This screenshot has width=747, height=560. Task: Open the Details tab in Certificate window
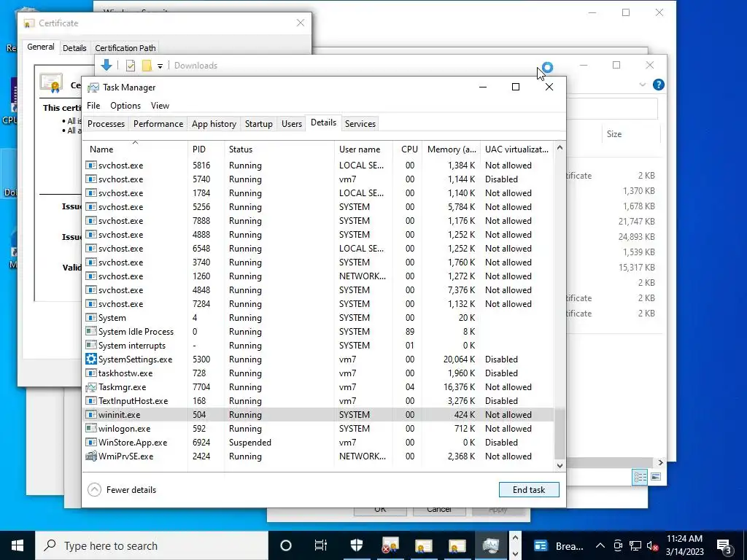pos(74,48)
